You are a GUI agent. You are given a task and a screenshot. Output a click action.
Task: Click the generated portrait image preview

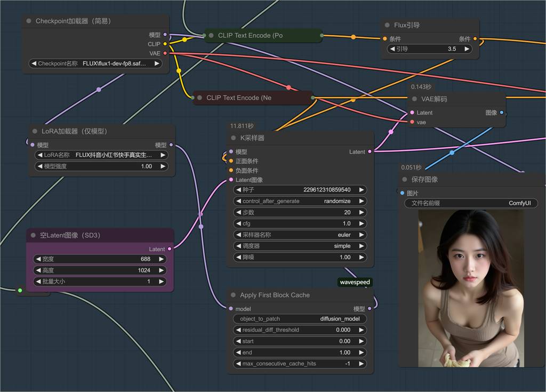coord(471,288)
